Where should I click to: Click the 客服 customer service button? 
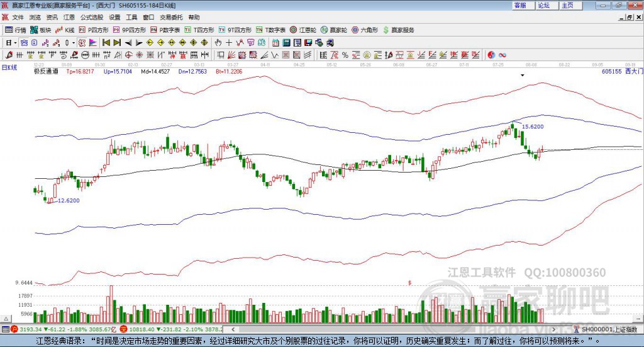pyautogui.click(x=520, y=5)
